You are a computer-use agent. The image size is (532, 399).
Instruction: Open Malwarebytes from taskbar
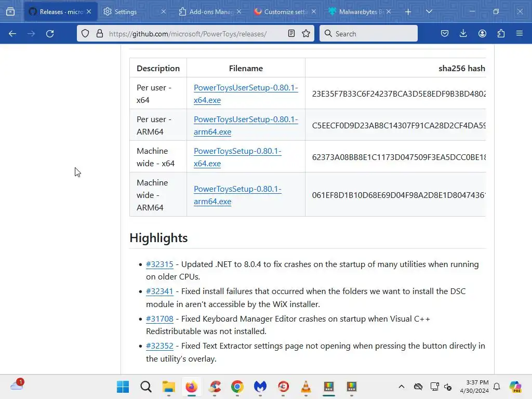pyautogui.click(x=260, y=387)
